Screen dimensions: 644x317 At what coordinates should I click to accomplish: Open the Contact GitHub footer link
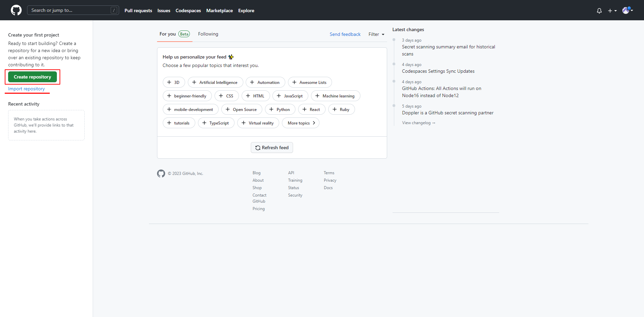point(259,198)
